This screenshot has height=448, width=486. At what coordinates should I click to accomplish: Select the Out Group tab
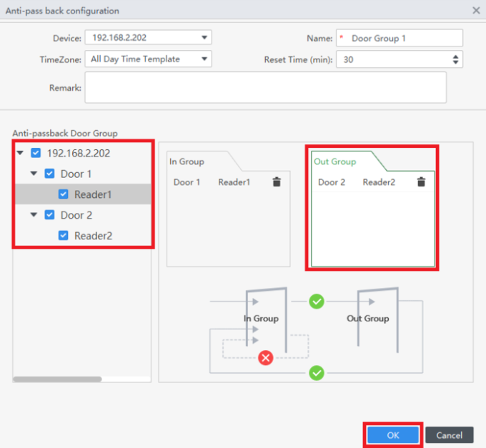(334, 161)
